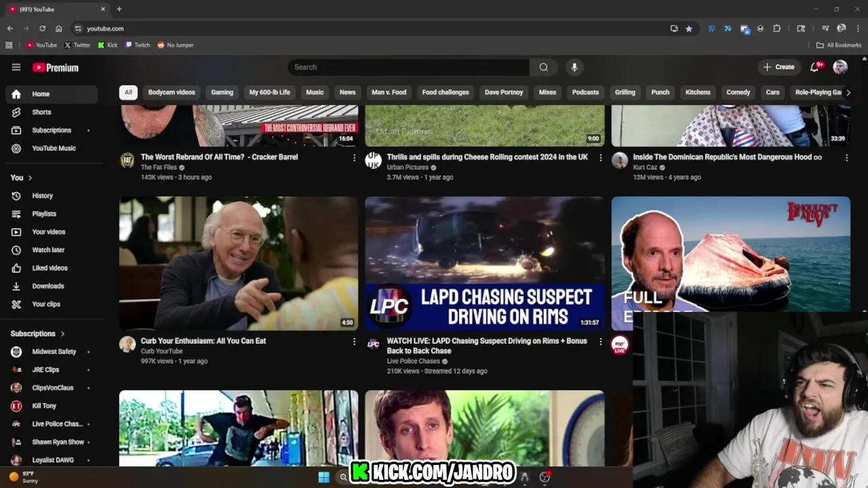Image resolution: width=868 pixels, height=488 pixels.
Task: Open the browser tab search dropdown
Action: (801, 28)
